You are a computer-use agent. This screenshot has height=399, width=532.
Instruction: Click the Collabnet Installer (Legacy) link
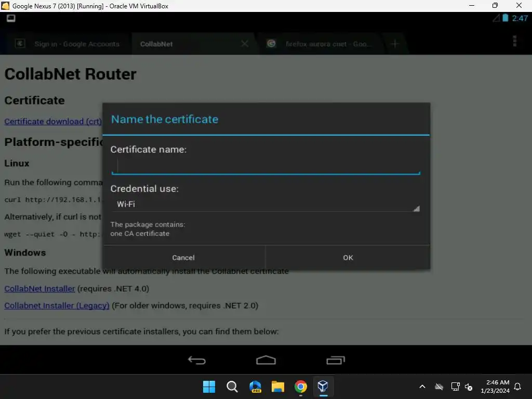coord(57,305)
